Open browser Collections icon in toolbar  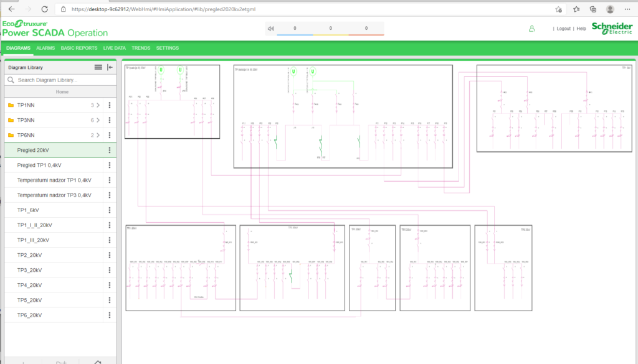(593, 9)
